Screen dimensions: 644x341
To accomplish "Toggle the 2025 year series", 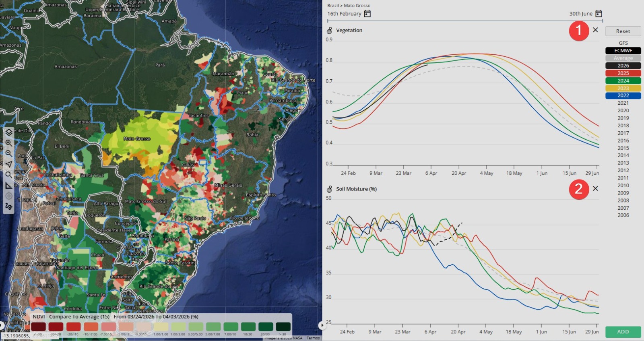I will coord(623,73).
